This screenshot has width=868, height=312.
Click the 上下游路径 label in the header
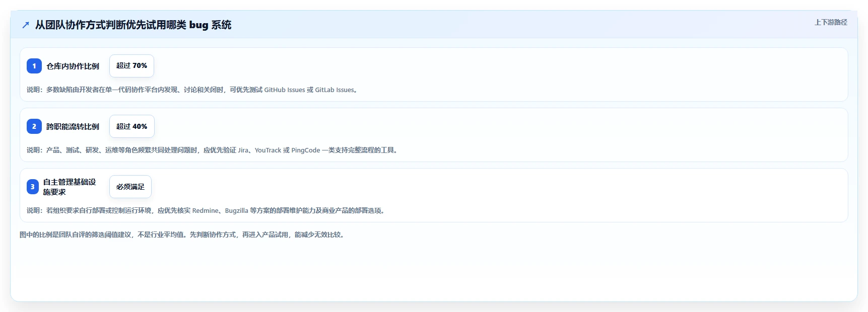coord(831,22)
